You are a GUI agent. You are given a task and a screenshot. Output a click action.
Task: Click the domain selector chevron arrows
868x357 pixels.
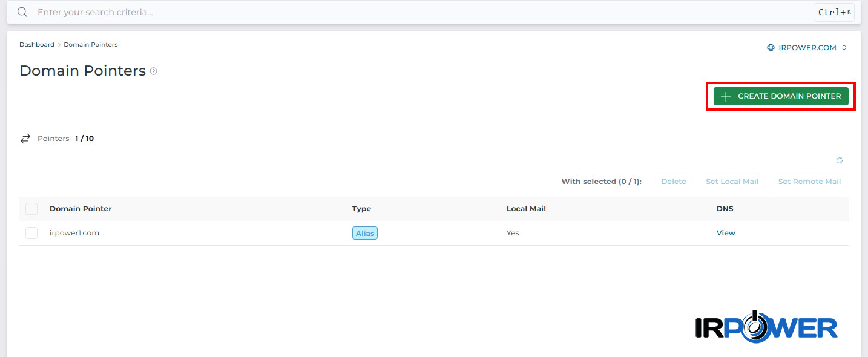pyautogui.click(x=844, y=47)
